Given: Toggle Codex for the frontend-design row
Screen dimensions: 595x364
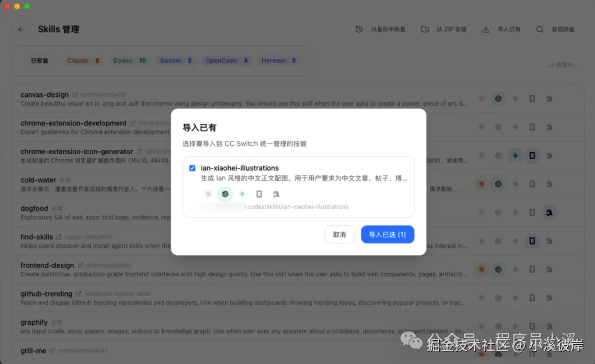Looking at the screenshot, I should [x=498, y=269].
